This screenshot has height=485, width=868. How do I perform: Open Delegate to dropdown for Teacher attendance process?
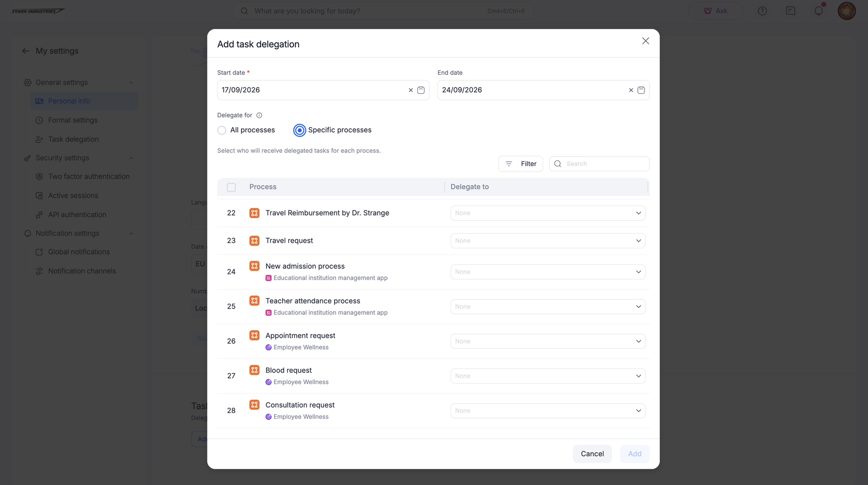pos(548,306)
